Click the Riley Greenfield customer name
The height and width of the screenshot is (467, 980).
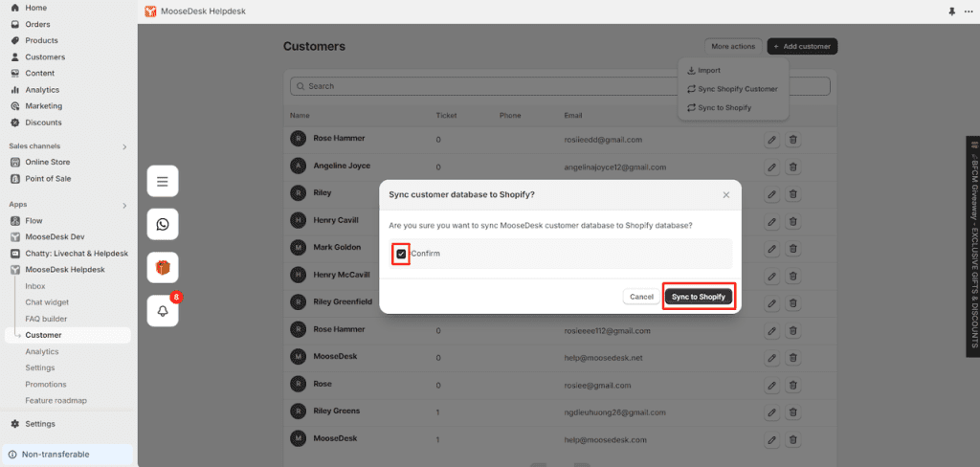tap(343, 302)
